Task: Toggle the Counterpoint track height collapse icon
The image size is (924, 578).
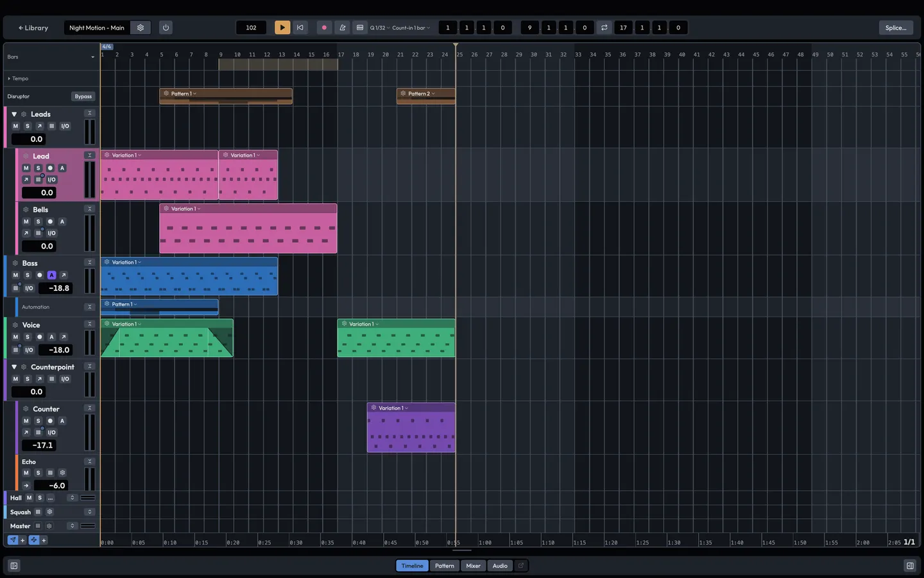Action: pos(90,366)
